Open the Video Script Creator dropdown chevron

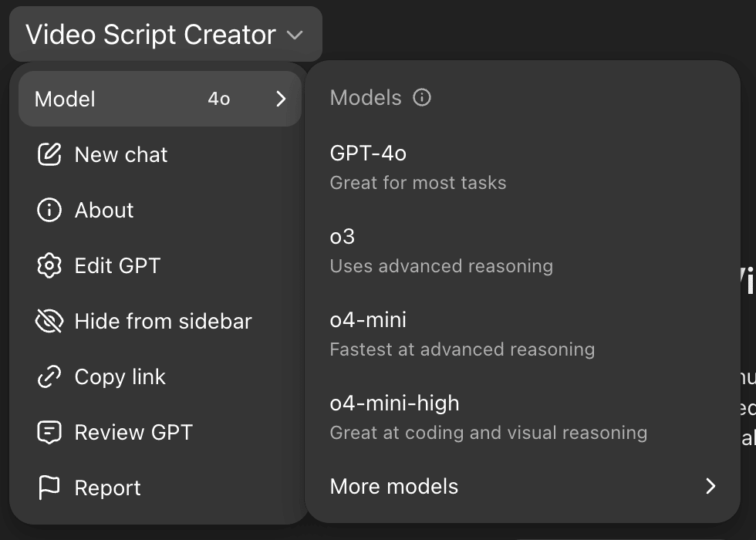coord(295,35)
